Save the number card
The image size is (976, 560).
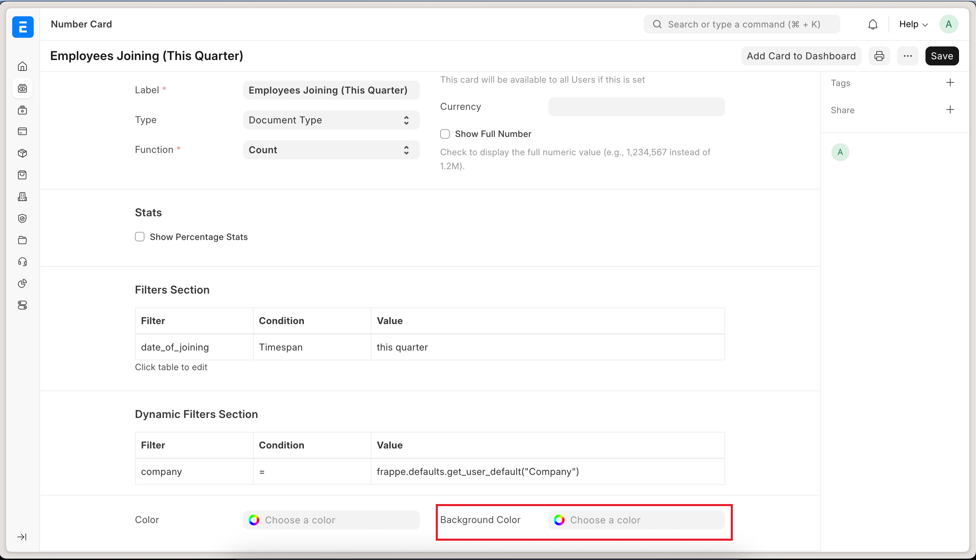click(x=942, y=56)
